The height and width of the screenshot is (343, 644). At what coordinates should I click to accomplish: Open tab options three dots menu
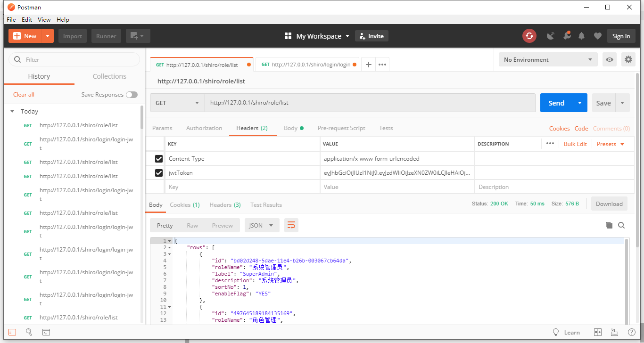(x=382, y=65)
